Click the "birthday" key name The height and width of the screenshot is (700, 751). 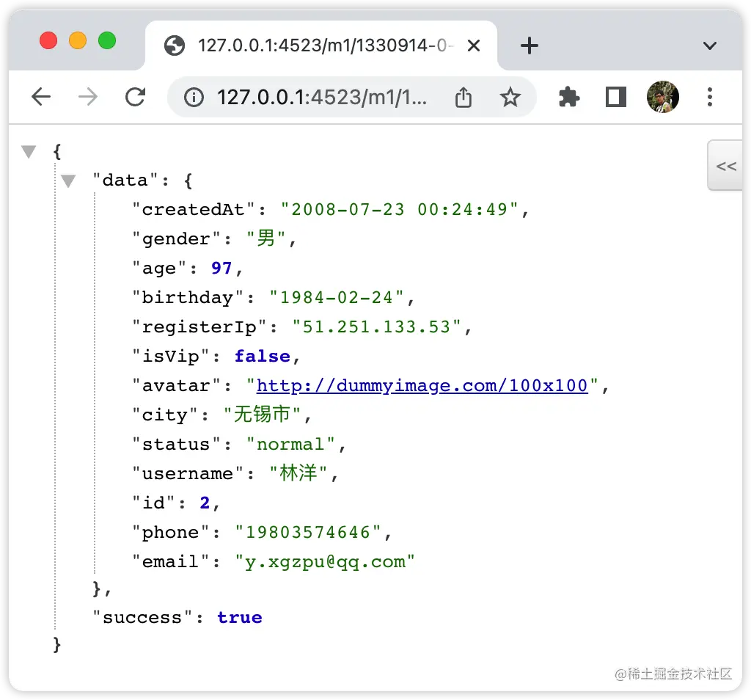pyautogui.click(x=187, y=297)
